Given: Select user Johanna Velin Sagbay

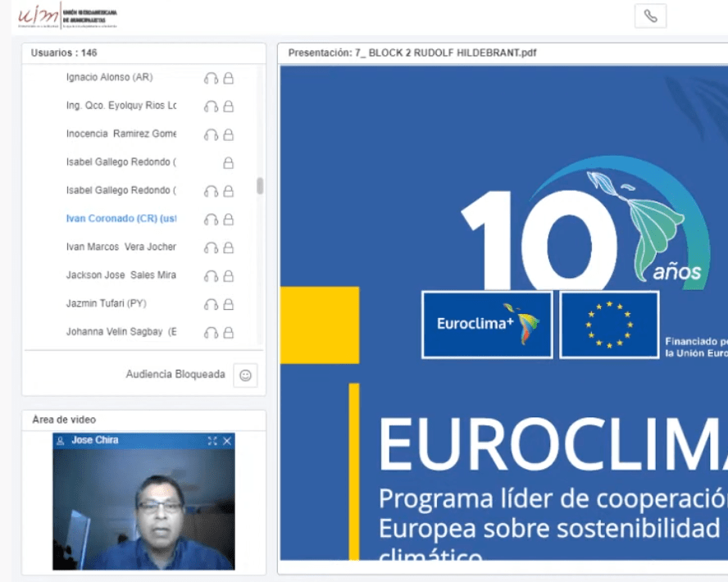Looking at the screenshot, I should [x=121, y=332].
